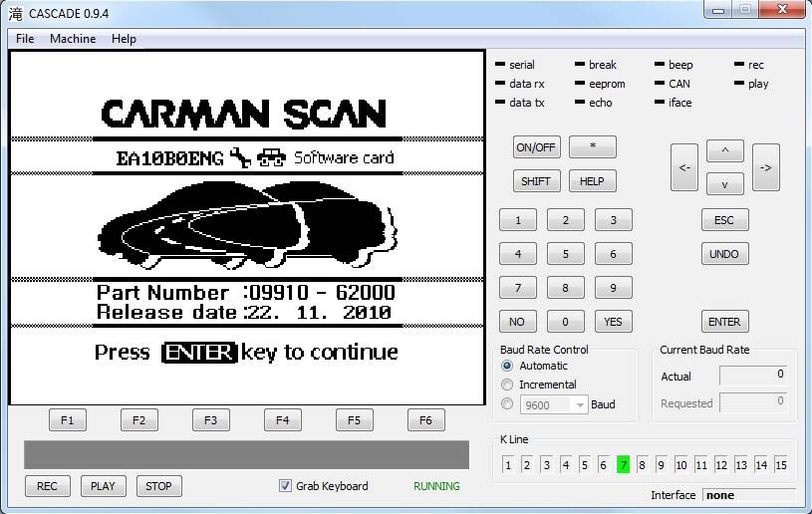
Task: Select K Line 10
Action: (x=681, y=465)
